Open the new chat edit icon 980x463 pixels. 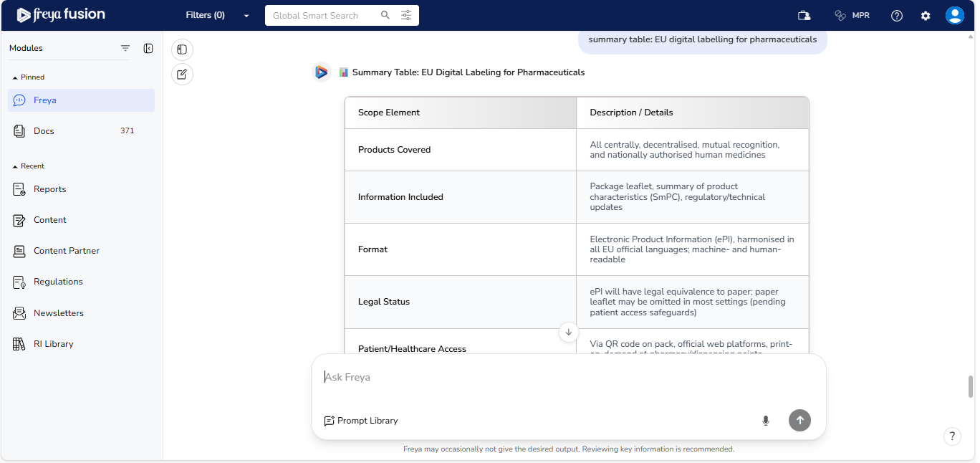[182, 75]
